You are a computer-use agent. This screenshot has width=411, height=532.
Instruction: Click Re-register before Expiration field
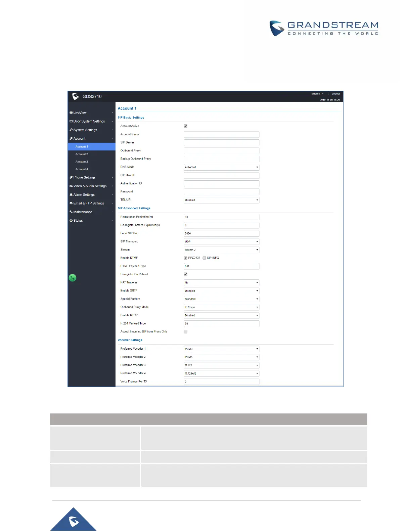[222, 225]
